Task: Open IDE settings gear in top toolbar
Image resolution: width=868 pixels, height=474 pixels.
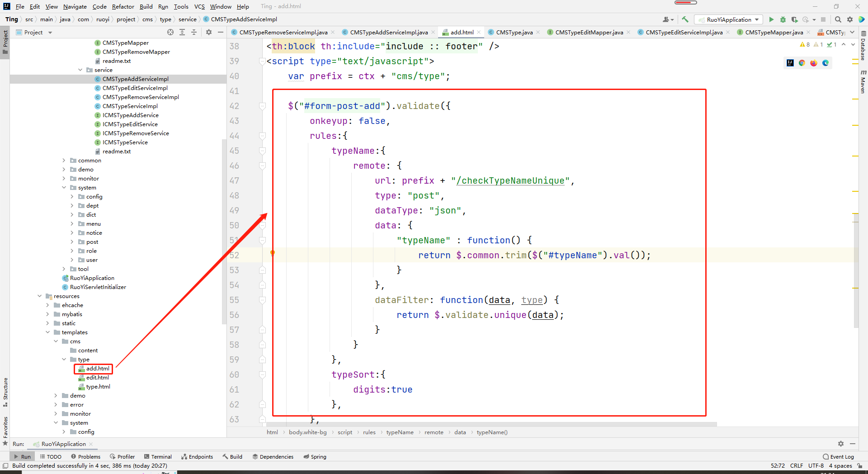Action: pos(850,19)
